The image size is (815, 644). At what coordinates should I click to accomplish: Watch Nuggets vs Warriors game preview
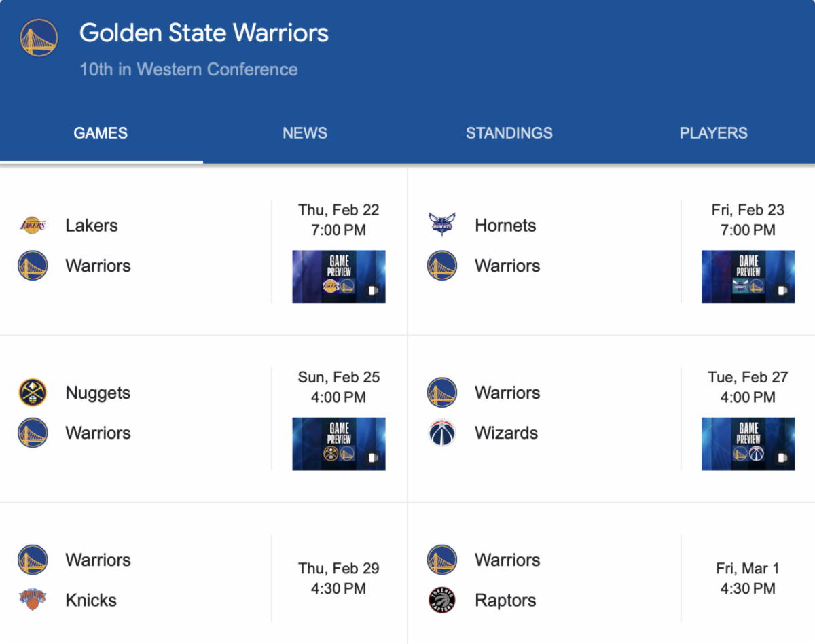click(339, 444)
